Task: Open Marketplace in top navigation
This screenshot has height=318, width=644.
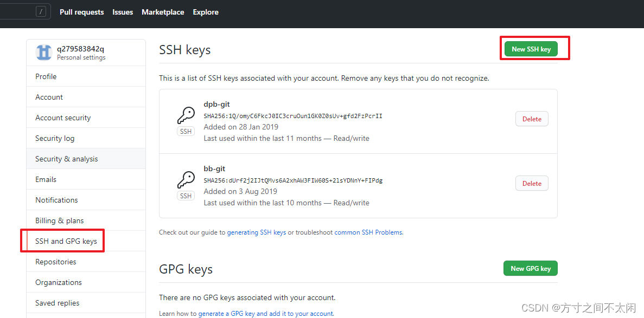Action: click(163, 12)
